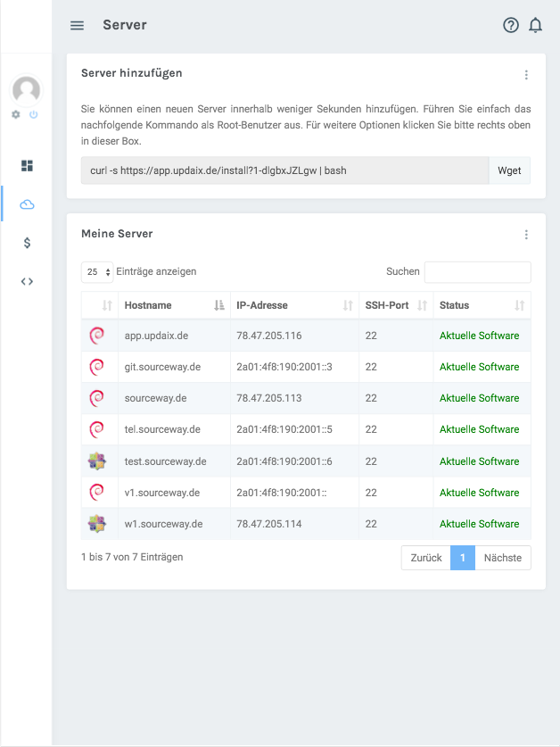The height and width of the screenshot is (747, 560).
Task: Toggle the hamburger menu next to Server title
Action: pos(77,25)
